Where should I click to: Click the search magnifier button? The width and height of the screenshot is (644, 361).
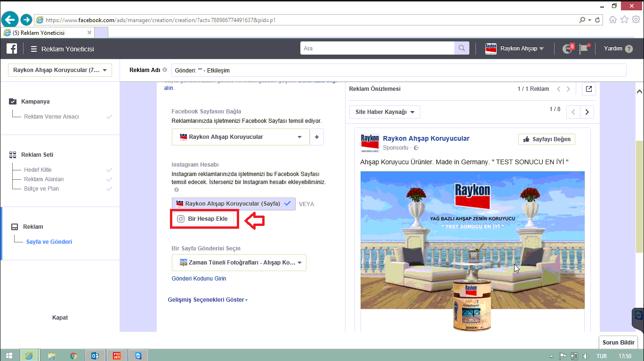pos(461,48)
